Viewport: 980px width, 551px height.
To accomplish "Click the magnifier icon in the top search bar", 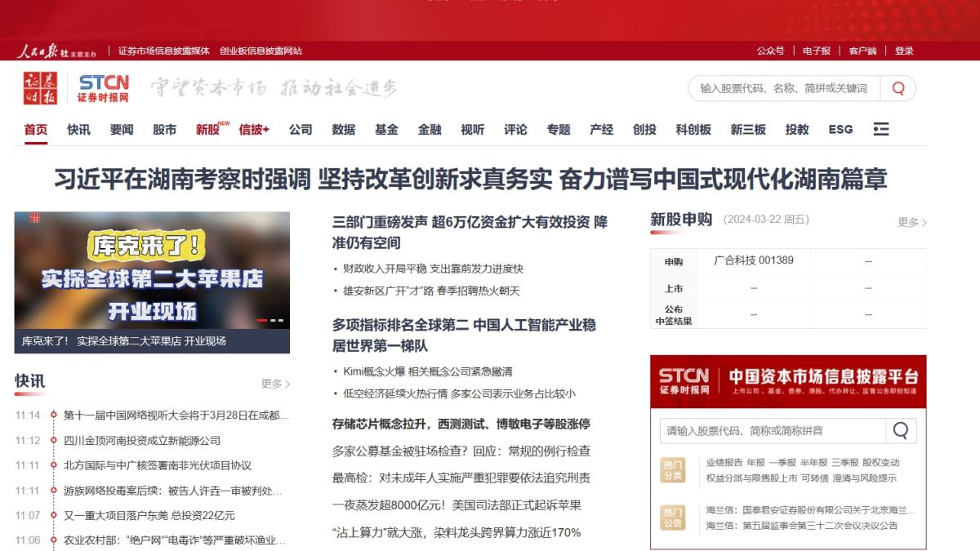I will (898, 88).
